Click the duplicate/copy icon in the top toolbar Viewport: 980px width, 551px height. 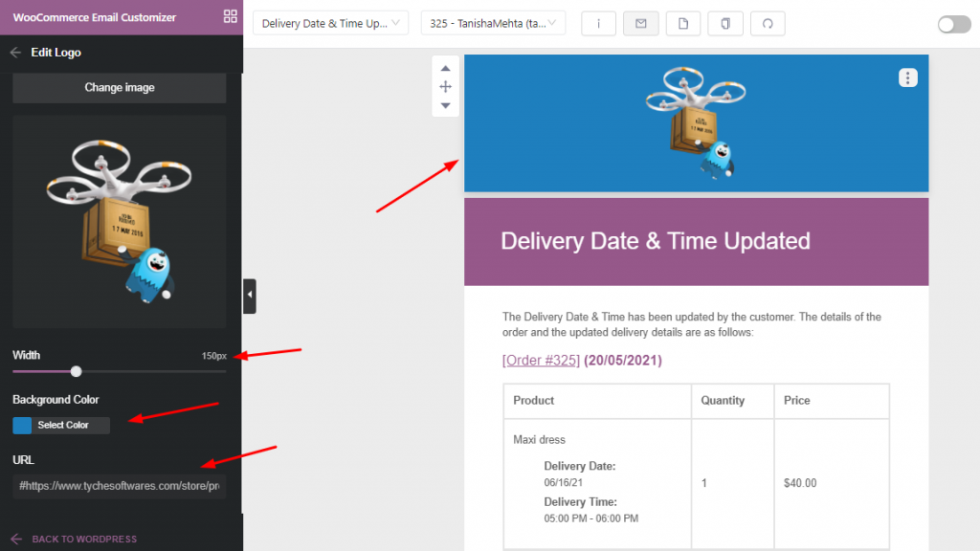[x=724, y=24]
